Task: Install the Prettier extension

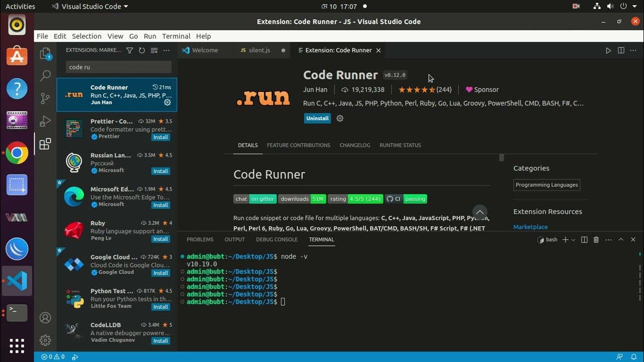Action: [x=160, y=137]
